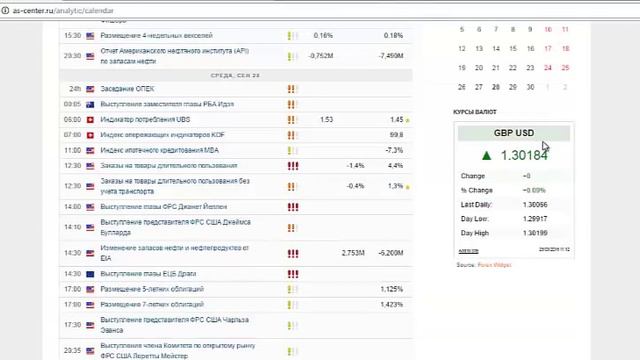
Task: Click US flag in 15:30 4-week bills row
Action: pyautogui.click(x=90, y=36)
